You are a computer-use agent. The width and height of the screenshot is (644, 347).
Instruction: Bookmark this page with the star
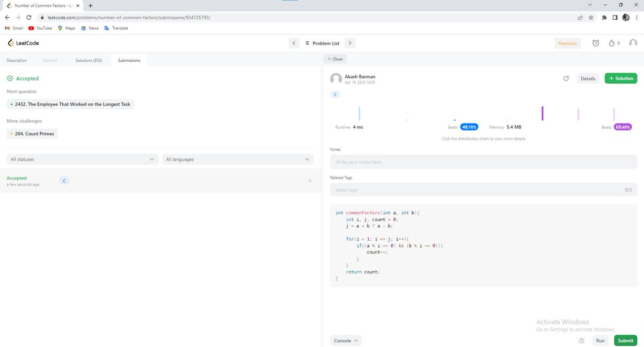pos(591,17)
